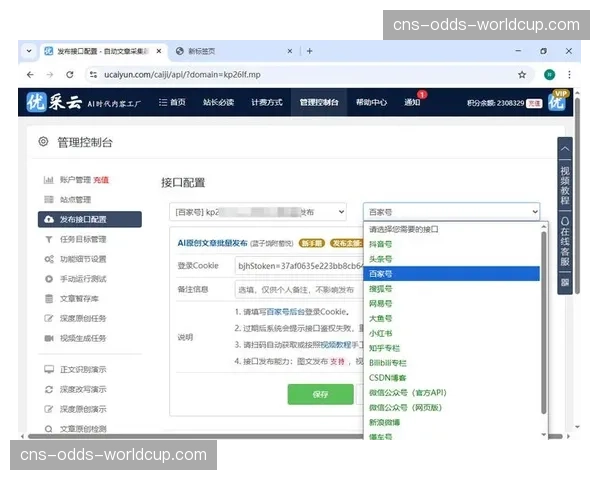600x480 pixels.
Task: Open 账户管理 in the sidebar
Action: [75, 180]
